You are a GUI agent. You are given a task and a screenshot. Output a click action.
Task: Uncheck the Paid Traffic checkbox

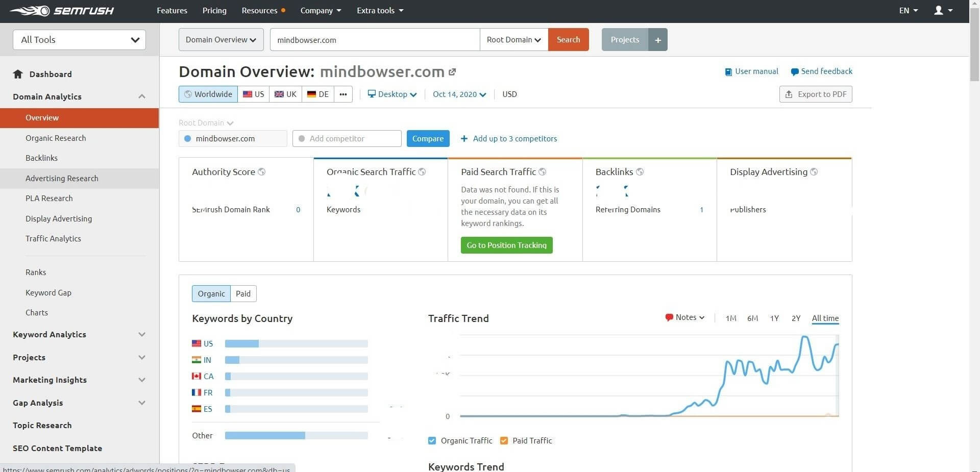pos(504,440)
